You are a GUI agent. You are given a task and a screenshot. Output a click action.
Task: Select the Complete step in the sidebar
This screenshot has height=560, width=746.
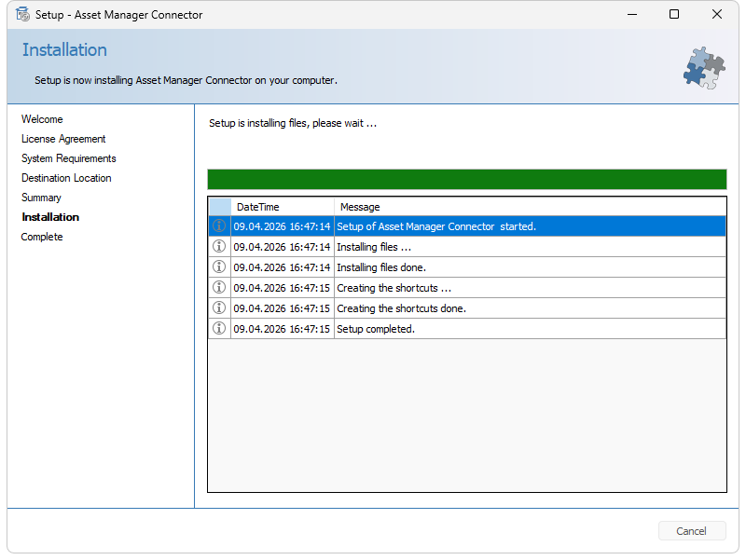click(41, 237)
